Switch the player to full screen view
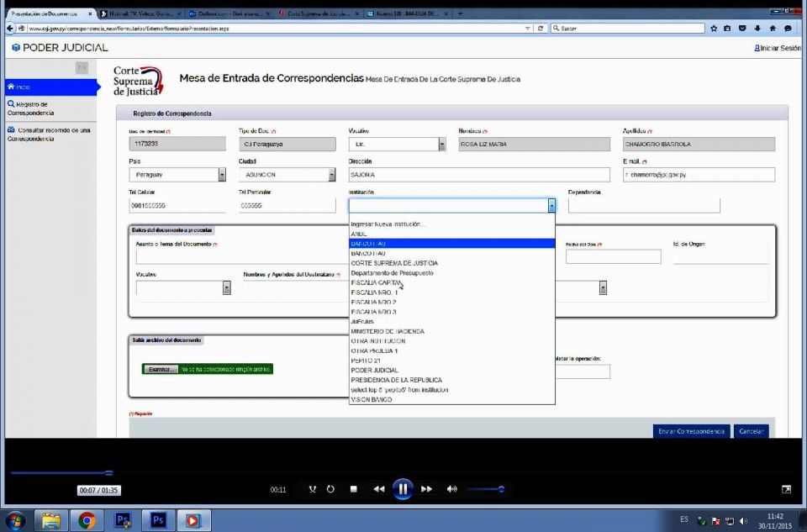The height and width of the screenshot is (532, 807). coord(786,489)
